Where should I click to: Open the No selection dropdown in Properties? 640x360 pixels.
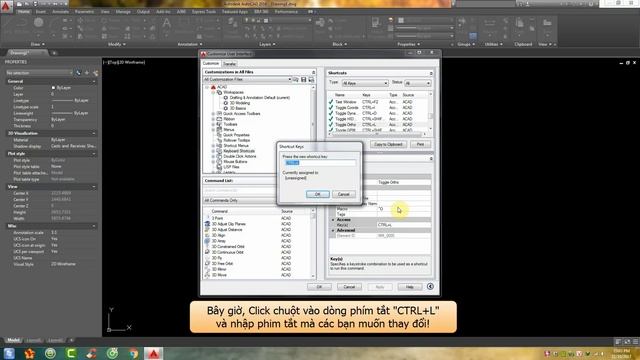(39, 73)
